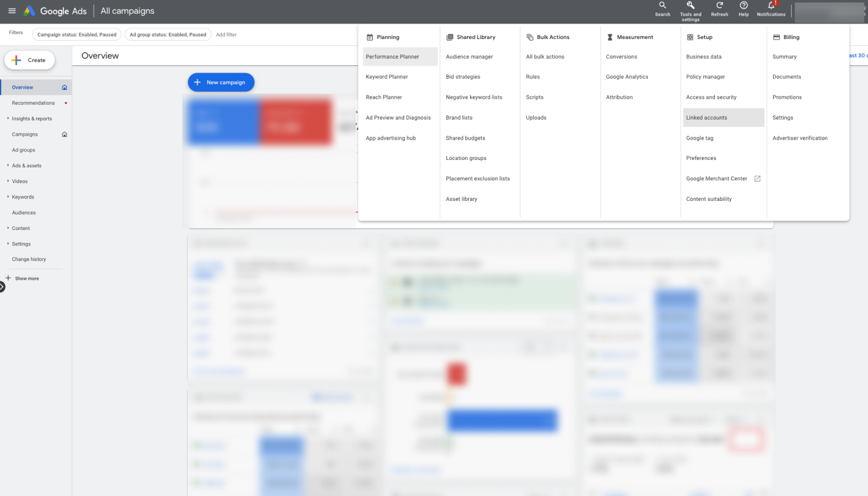This screenshot has width=868, height=496.
Task: Expand Settings section in sidebar
Action: [8, 244]
